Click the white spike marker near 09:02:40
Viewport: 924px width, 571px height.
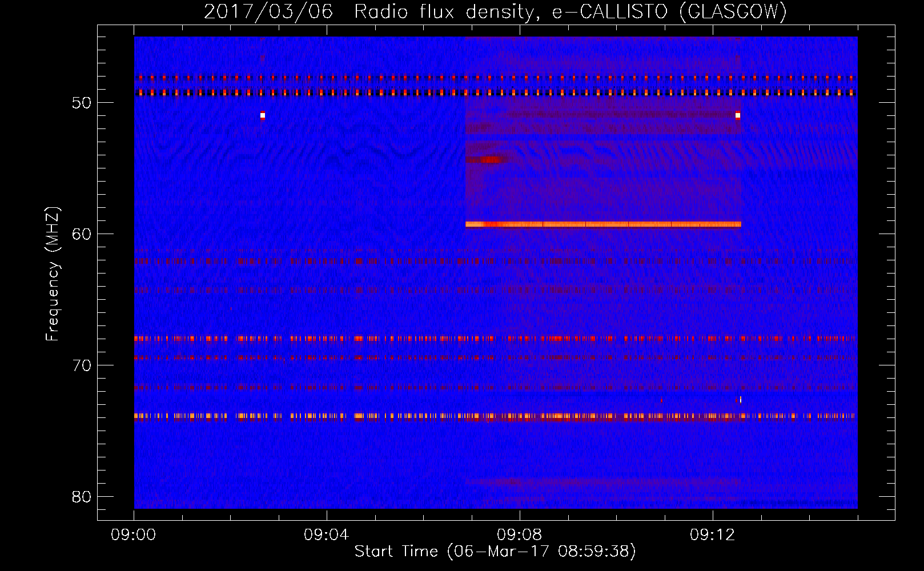click(x=263, y=115)
